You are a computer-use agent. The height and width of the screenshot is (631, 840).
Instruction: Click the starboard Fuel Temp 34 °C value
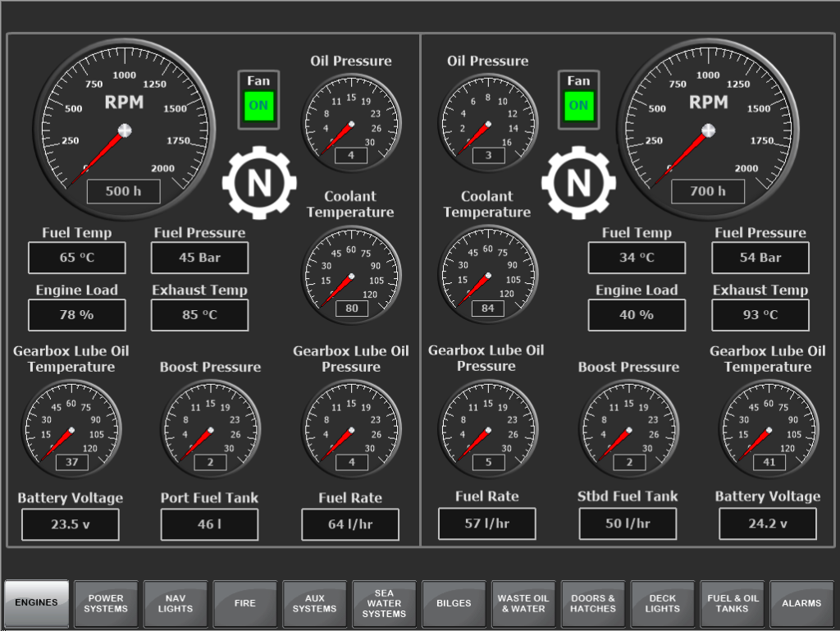pos(637,258)
